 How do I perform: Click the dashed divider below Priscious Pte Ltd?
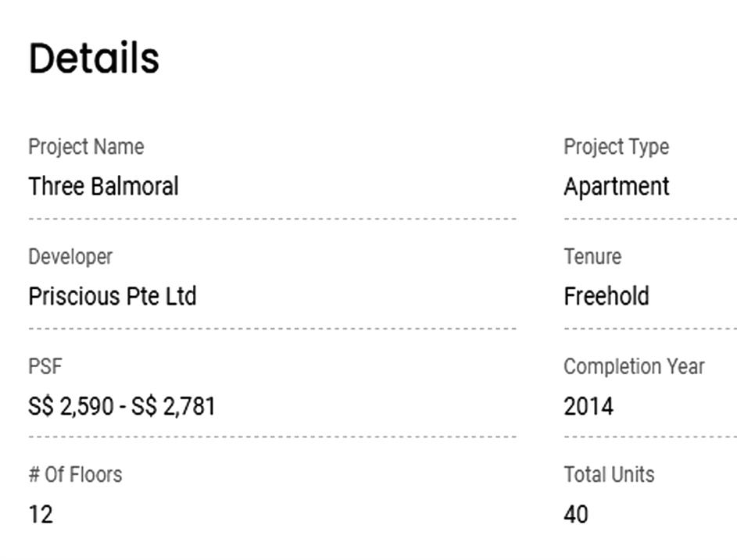[x=272, y=329]
